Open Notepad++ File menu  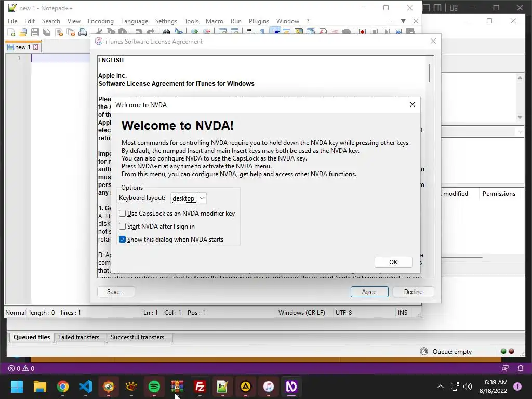click(12, 21)
